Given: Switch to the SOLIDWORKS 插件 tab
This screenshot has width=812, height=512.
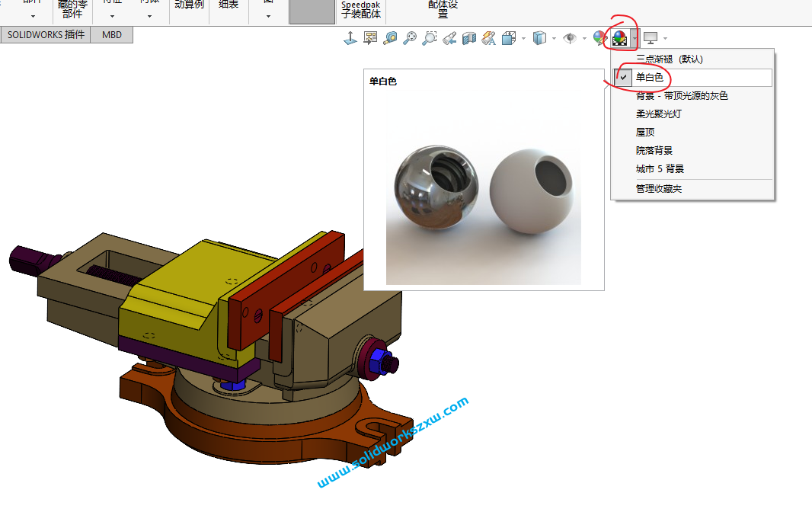Looking at the screenshot, I should click(x=44, y=35).
